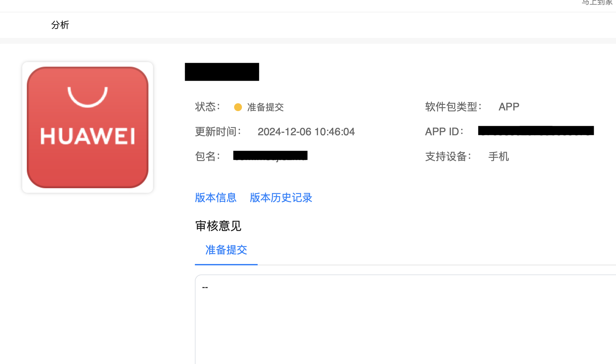Click the 状态 label
This screenshot has width=616, height=364.
pos(208,107)
